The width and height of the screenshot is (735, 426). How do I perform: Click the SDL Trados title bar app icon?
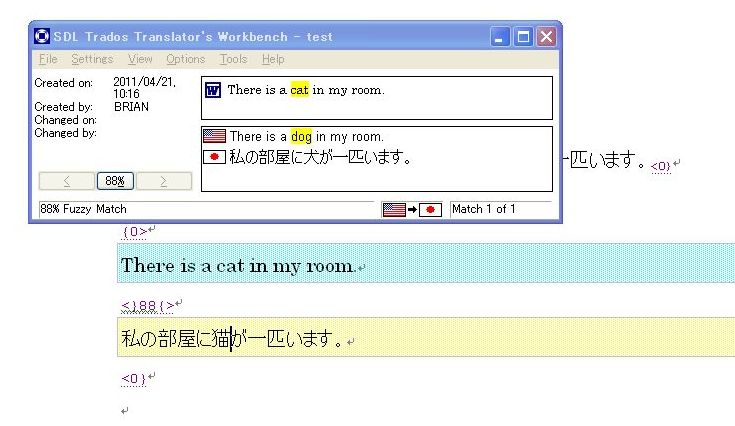point(42,36)
